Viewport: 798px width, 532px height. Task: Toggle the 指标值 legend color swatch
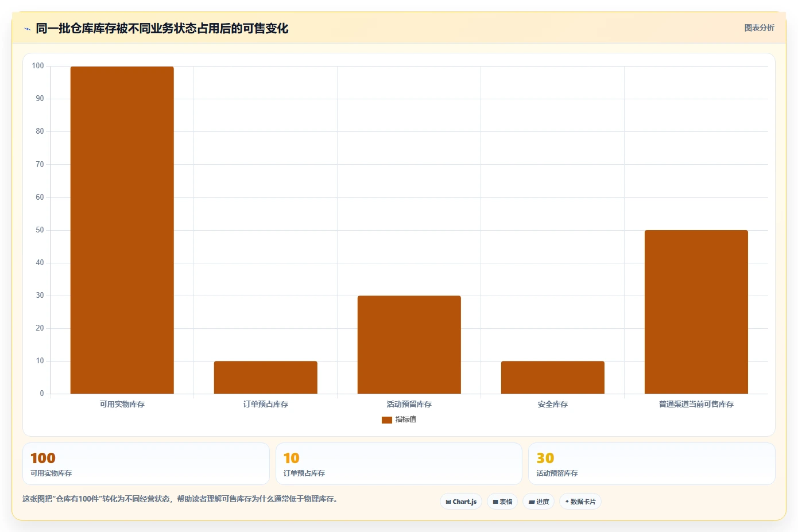click(x=386, y=420)
